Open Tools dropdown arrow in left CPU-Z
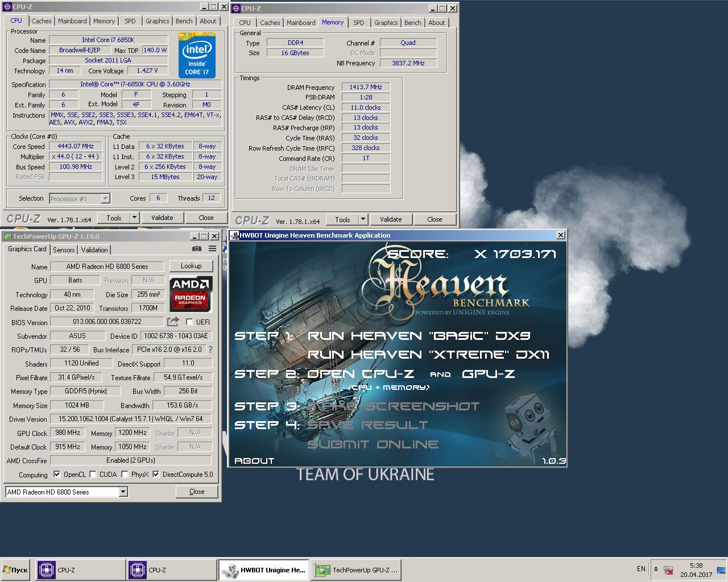This screenshot has height=582, width=728. coord(134,218)
